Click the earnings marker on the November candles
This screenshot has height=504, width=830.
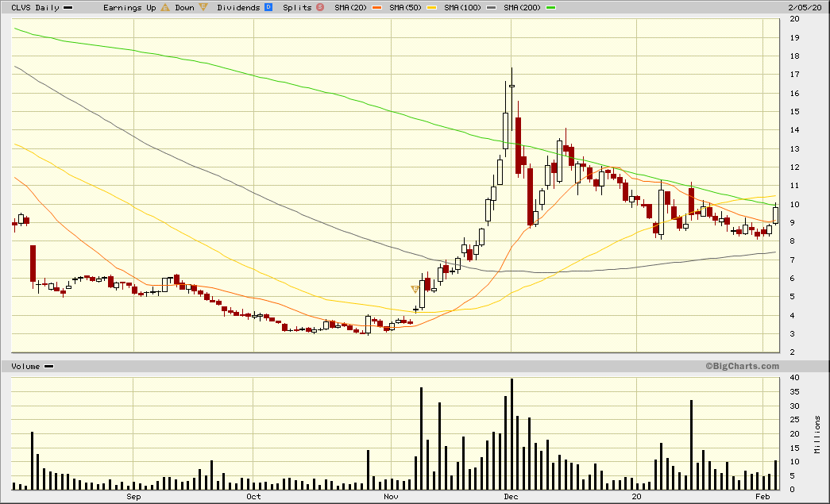[x=414, y=289]
